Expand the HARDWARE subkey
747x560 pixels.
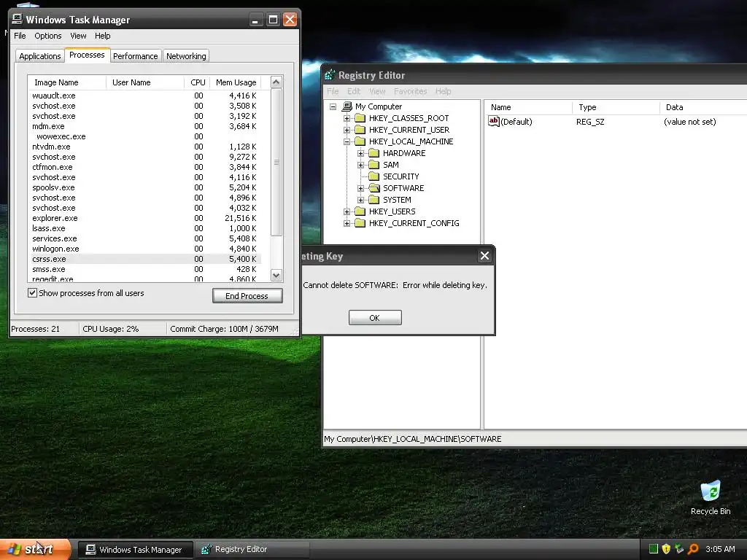pos(360,153)
